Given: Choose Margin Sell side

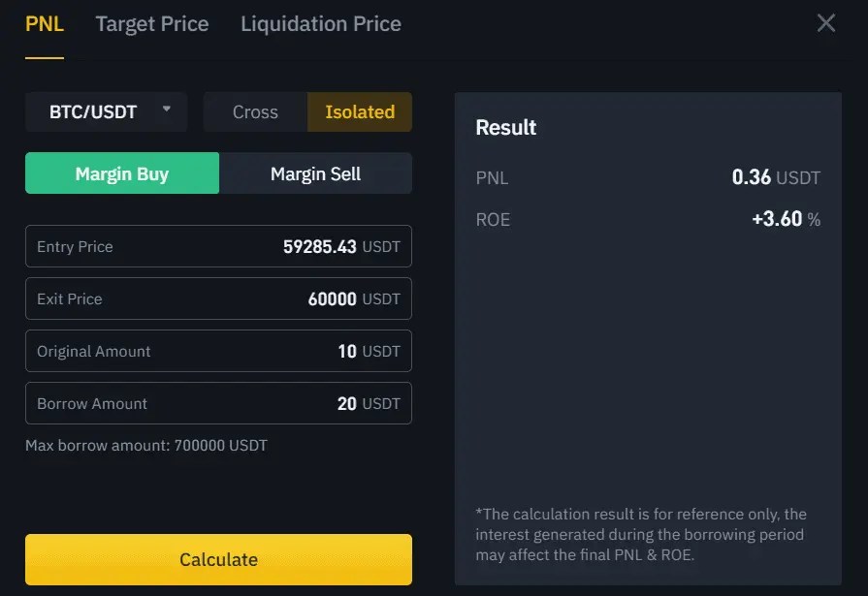Looking at the screenshot, I should [315, 174].
